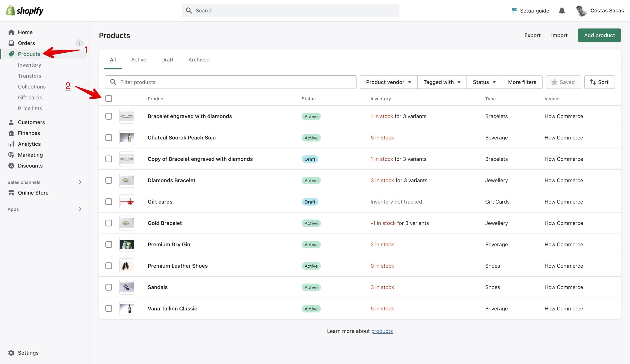This screenshot has width=630, height=364.
Task: Click the Orders count badge
Action: [x=79, y=43]
